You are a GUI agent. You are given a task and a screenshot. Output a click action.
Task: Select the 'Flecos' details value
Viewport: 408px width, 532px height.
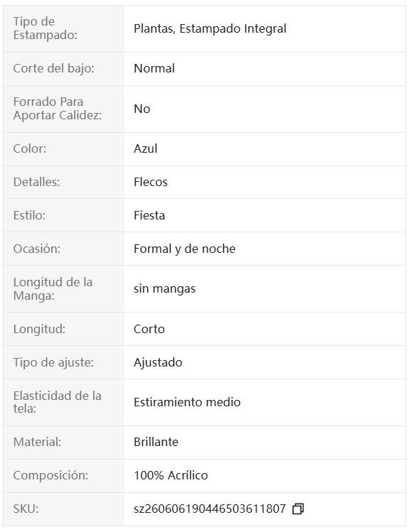(x=151, y=182)
